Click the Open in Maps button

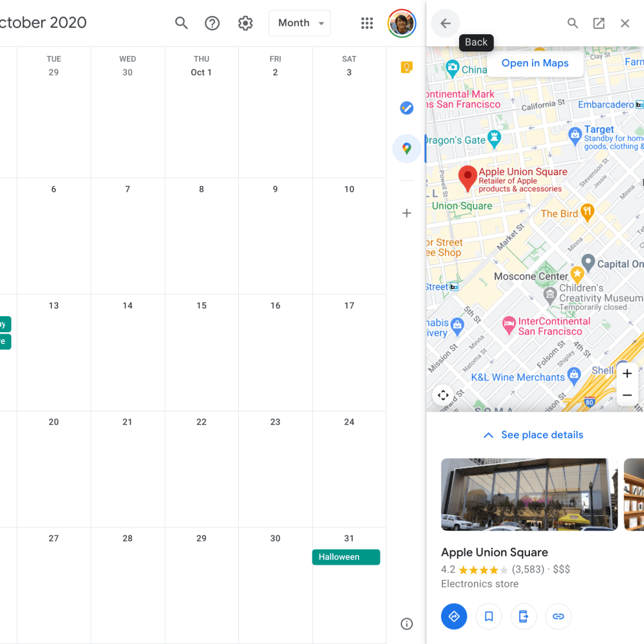[x=535, y=63]
